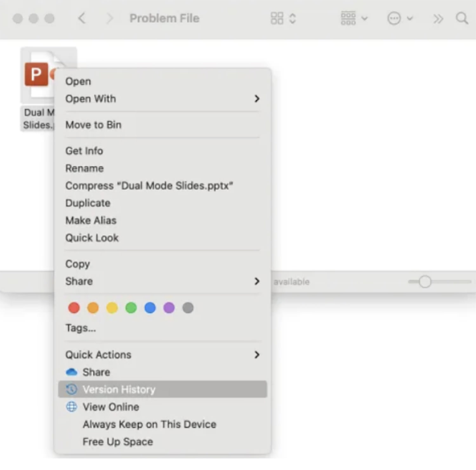Go back in the Finder window

click(x=82, y=18)
